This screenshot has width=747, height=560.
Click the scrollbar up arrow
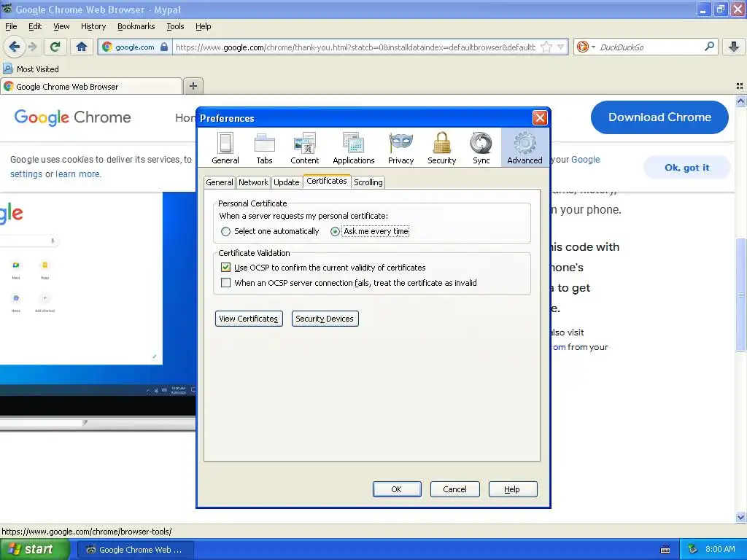point(740,101)
